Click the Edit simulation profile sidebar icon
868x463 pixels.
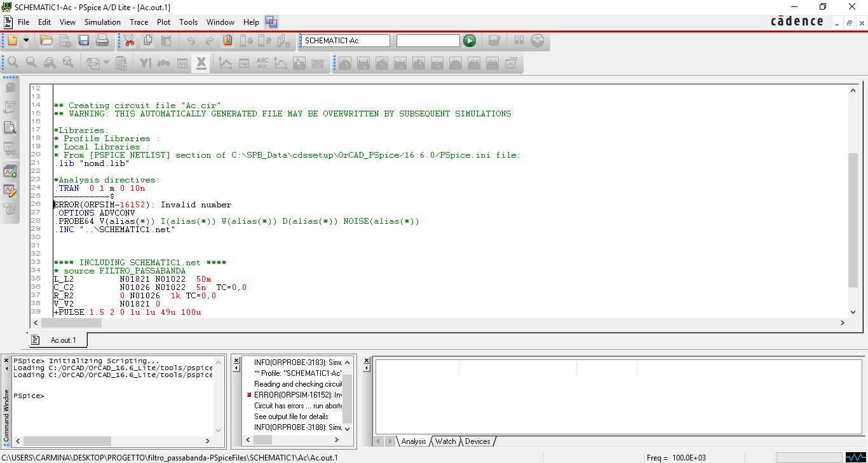[10, 190]
